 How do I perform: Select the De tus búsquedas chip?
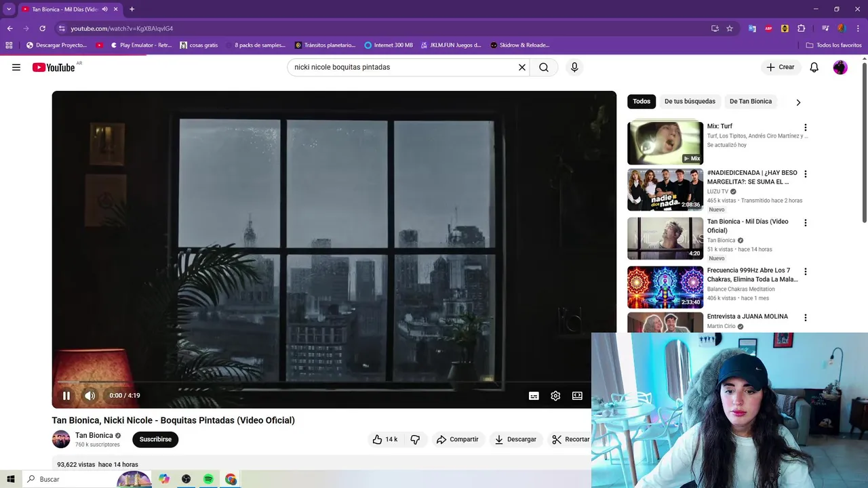click(x=690, y=102)
